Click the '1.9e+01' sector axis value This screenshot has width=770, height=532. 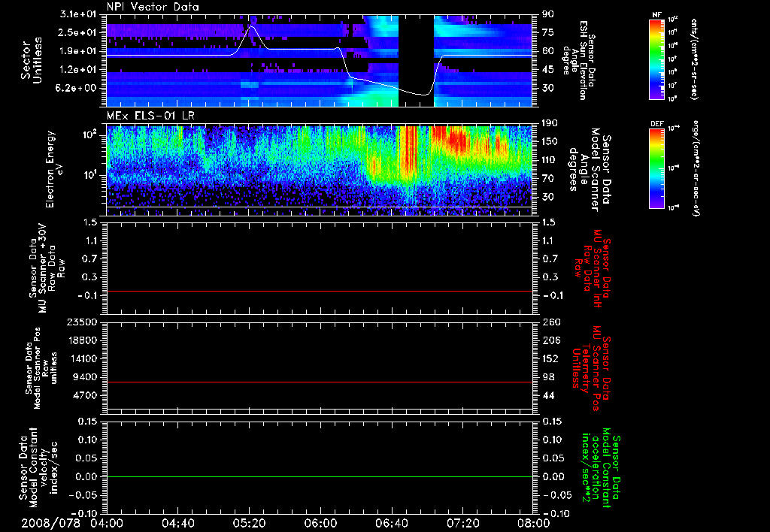click(x=77, y=51)
